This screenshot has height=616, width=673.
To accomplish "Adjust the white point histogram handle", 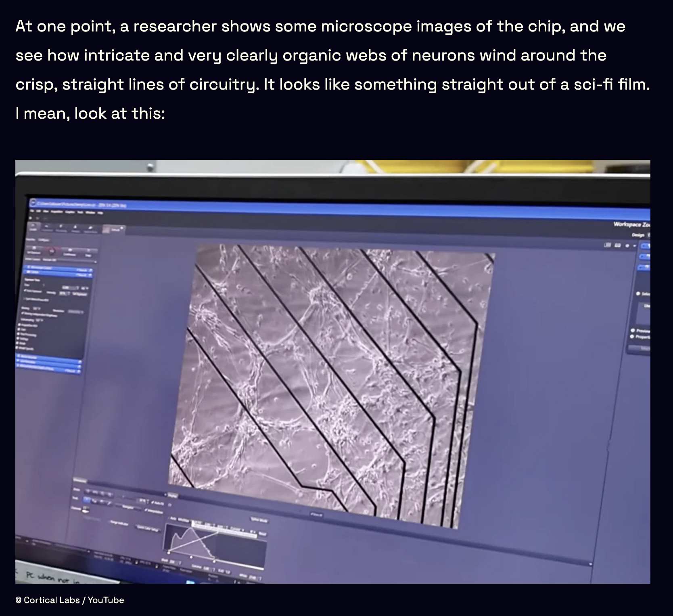I will [x=214, y=562].
